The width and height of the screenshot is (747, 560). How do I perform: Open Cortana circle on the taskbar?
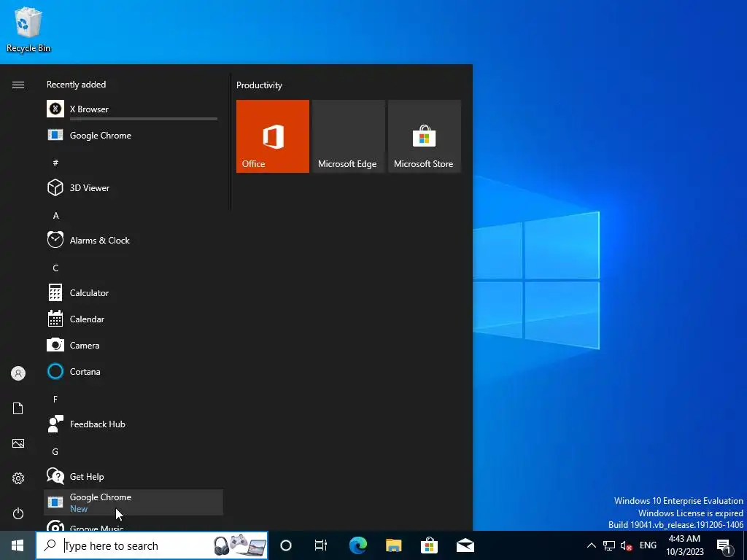(x=286, y=545)
